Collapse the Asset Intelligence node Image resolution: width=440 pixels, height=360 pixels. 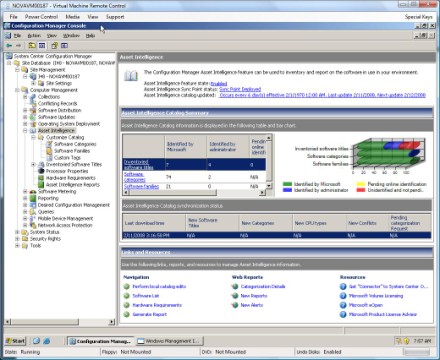coord(25,131)
